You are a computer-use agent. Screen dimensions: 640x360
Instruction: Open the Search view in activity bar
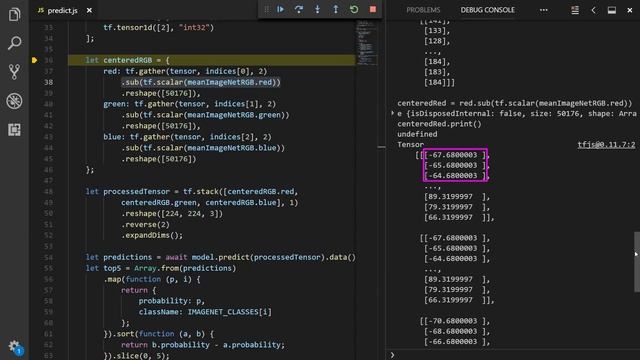(x=14, y=43)
